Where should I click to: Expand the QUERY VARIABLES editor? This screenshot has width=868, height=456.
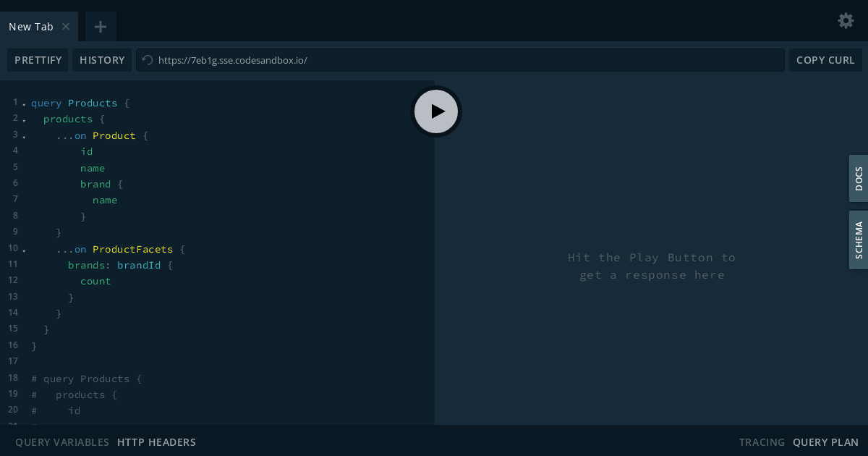tap(61, 442)
